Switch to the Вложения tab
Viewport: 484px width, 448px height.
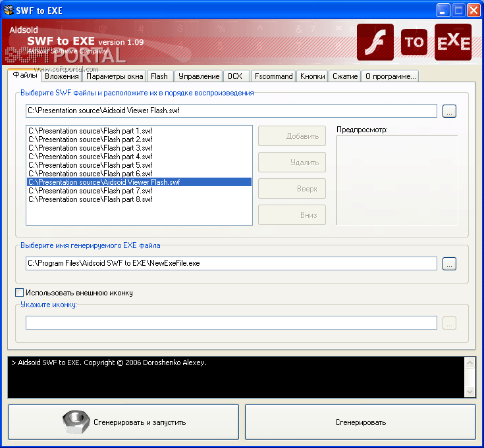tap(62, 76)
